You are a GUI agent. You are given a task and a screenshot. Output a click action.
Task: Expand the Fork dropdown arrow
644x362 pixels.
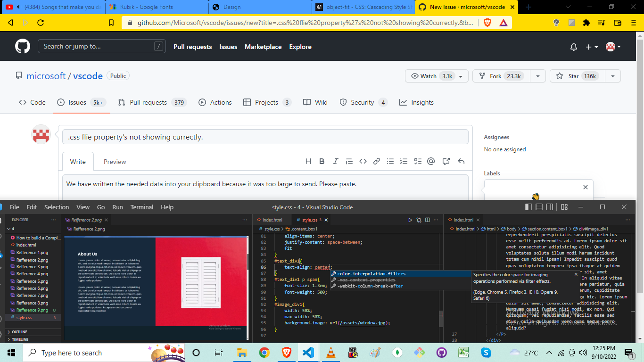coord(537,76)
